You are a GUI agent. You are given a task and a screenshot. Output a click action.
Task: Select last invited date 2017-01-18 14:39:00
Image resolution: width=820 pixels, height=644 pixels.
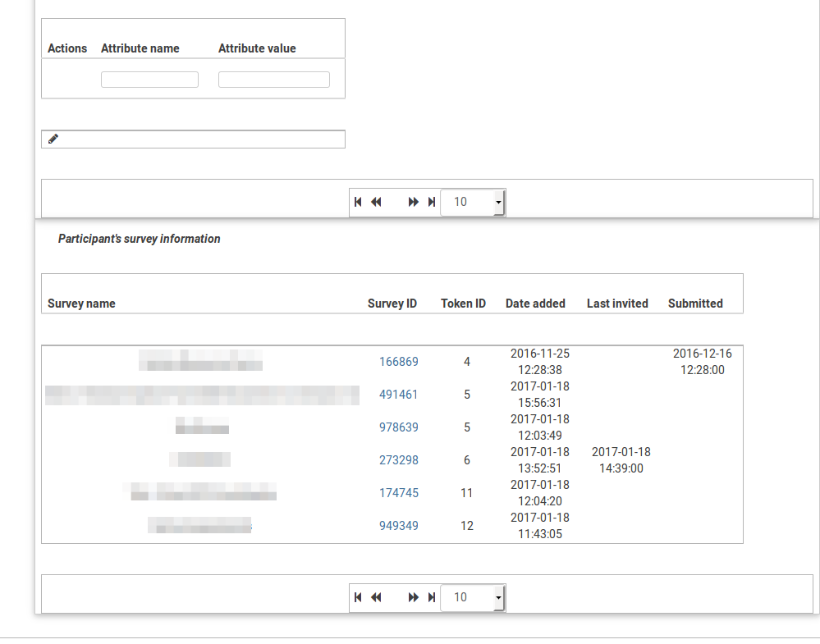click(x=621, y=460)
